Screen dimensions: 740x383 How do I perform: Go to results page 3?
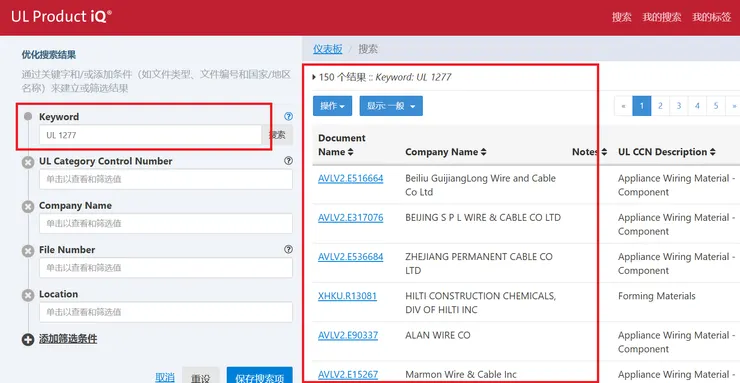coord(679,106)
